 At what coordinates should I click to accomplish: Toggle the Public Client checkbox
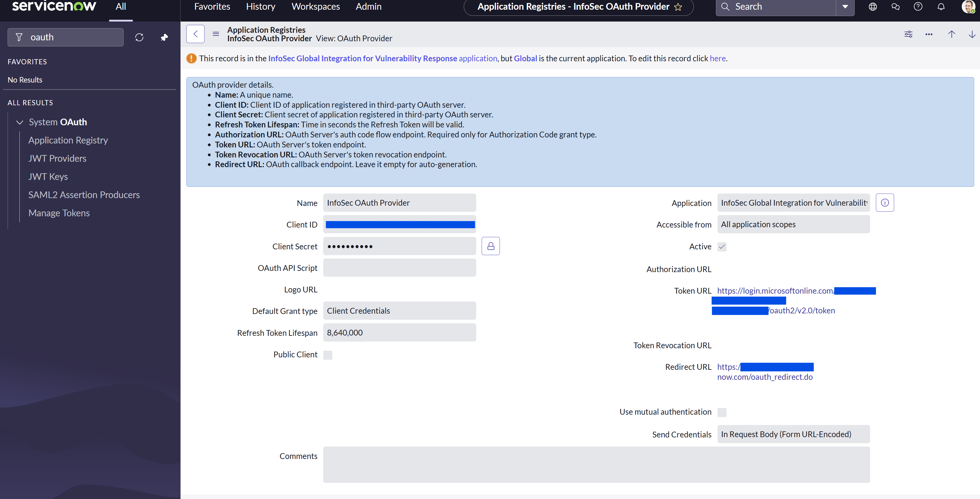point(327,355)
